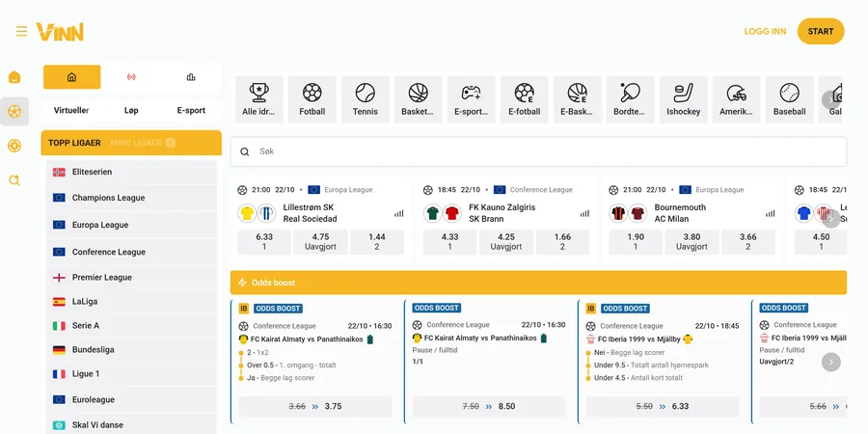Select the Tennis sport icon
868x434 pixels.
(365, 99)
